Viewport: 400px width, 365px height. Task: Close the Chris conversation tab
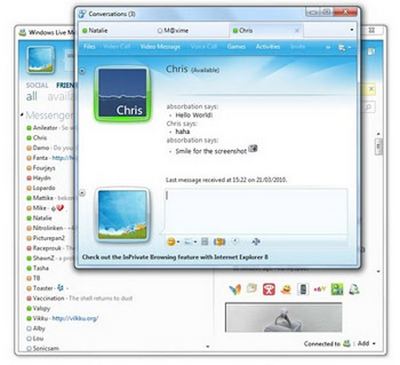click(x=297, y=30)
